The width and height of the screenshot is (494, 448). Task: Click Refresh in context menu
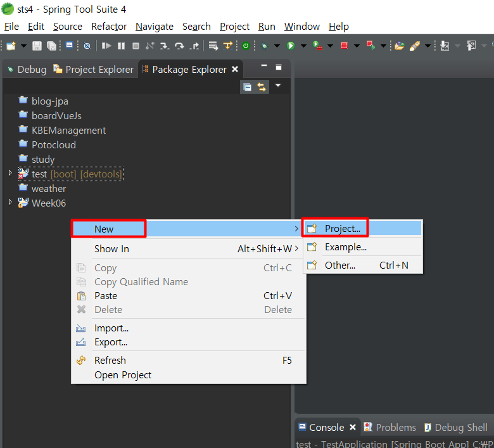point(189,361)
